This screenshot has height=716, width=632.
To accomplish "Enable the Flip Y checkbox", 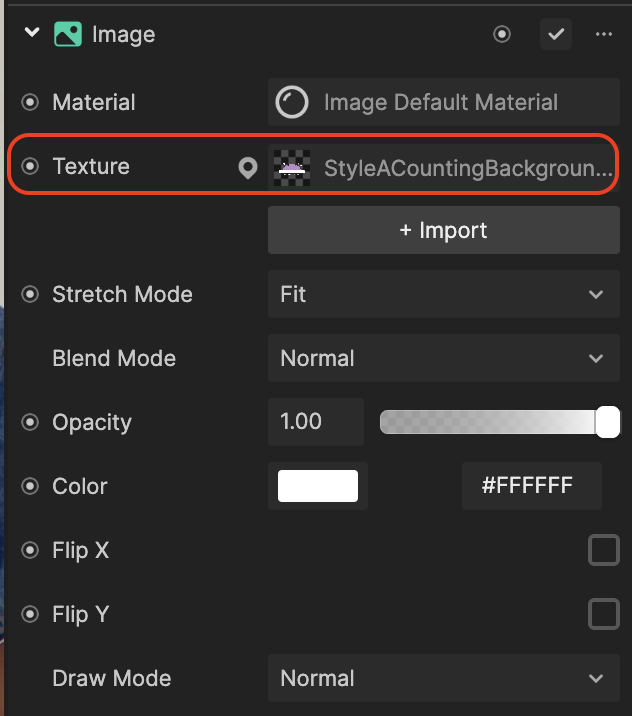I will (x=604, y=614).
